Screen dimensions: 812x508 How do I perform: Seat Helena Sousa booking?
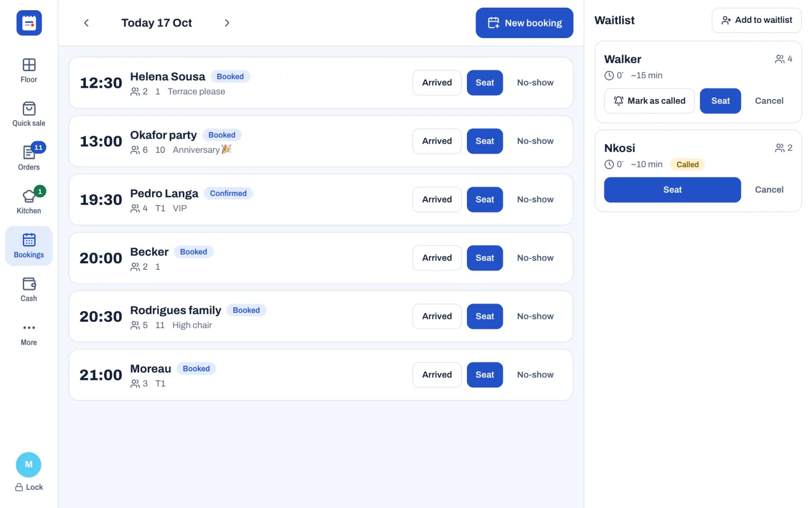(x=485, y=83)
